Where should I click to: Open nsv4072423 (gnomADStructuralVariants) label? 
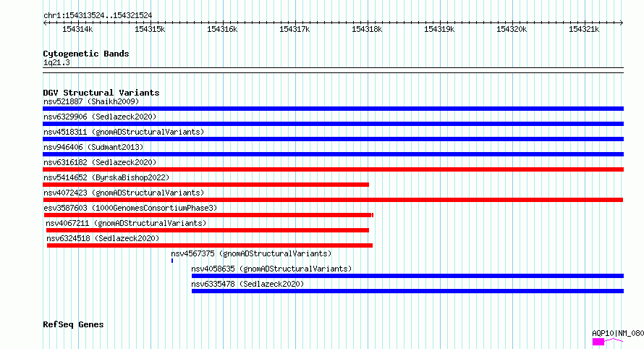(124, 193)
